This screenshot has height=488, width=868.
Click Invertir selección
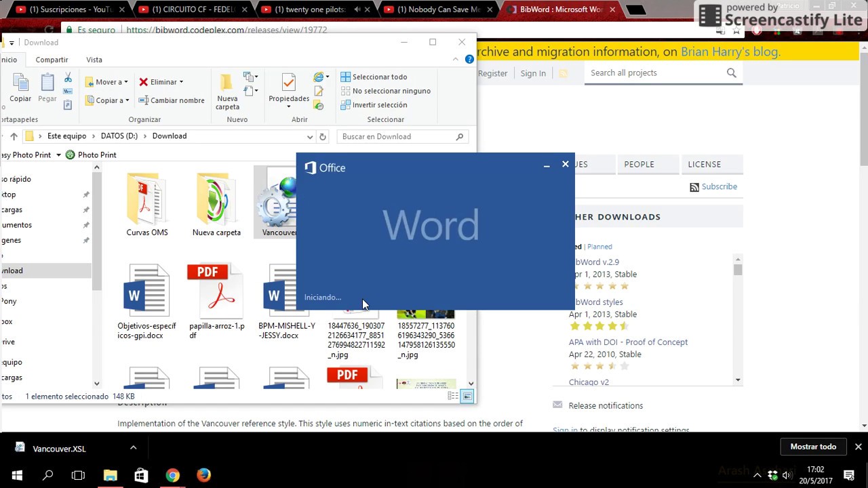(374, 105)
